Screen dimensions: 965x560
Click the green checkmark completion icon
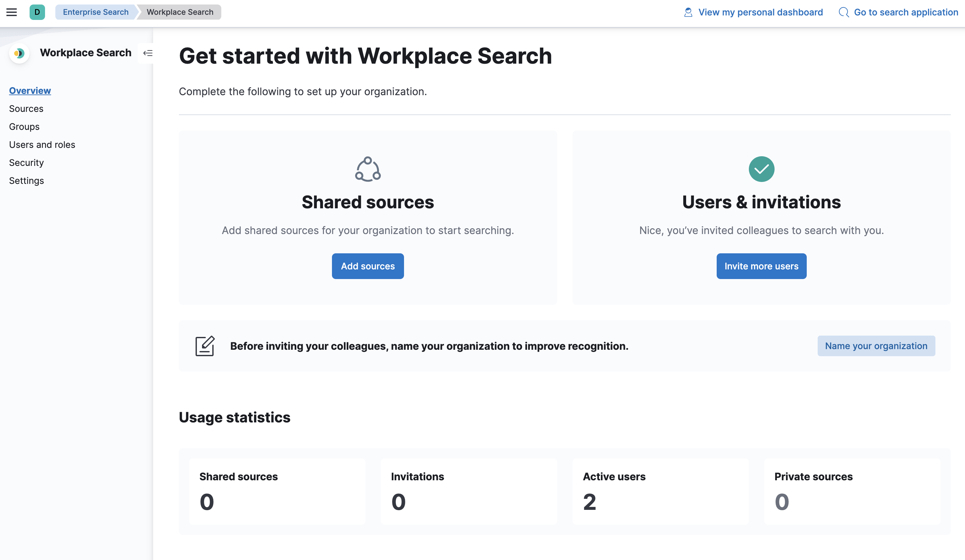pos(761,169)
